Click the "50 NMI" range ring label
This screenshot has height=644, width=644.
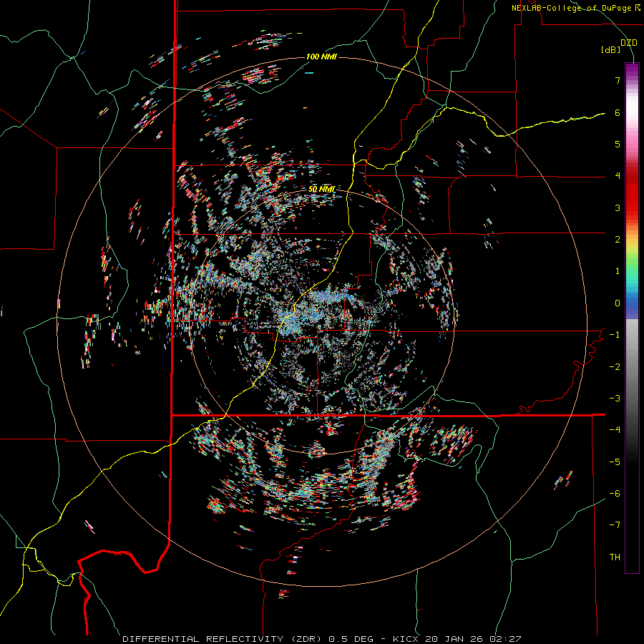(x=321, y=190)
